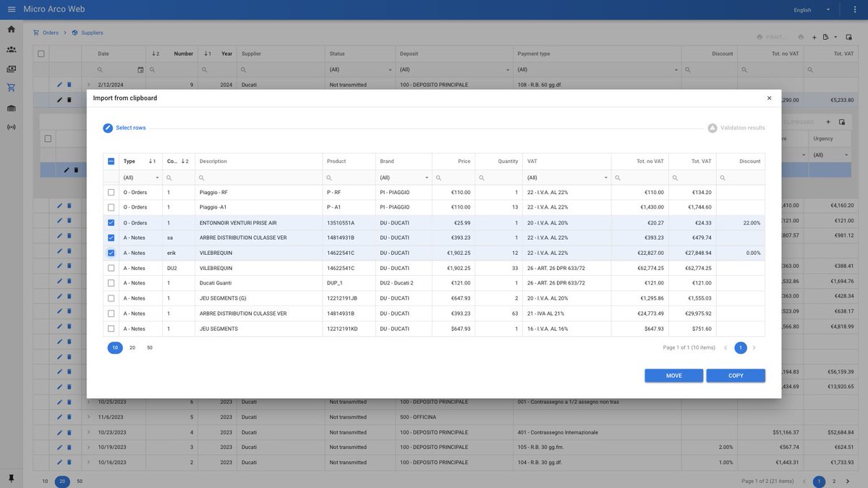Pin the sidebar with the pushpin icon
This screenshot has width=868, height=488.
pyautogui.click(x=11, y=479)
